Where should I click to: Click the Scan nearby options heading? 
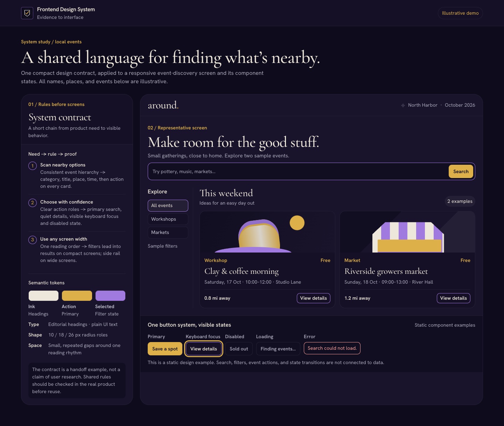pyautogui.click(x=63, y=165)
